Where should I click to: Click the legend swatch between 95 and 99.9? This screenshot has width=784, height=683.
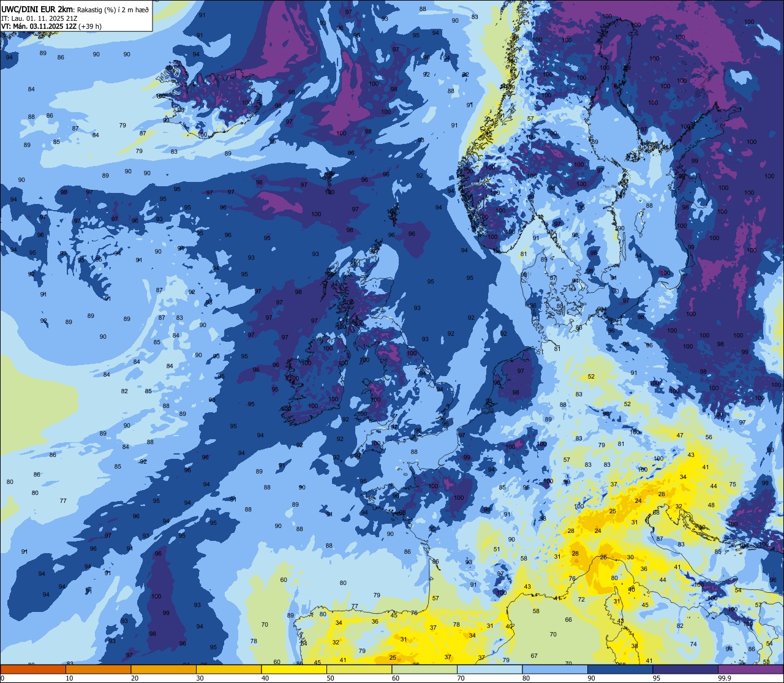pyautogui.click(x=685, y=669)
